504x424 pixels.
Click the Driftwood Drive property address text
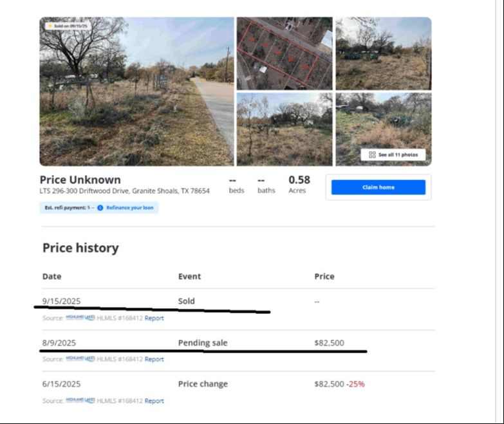[124, 191]
